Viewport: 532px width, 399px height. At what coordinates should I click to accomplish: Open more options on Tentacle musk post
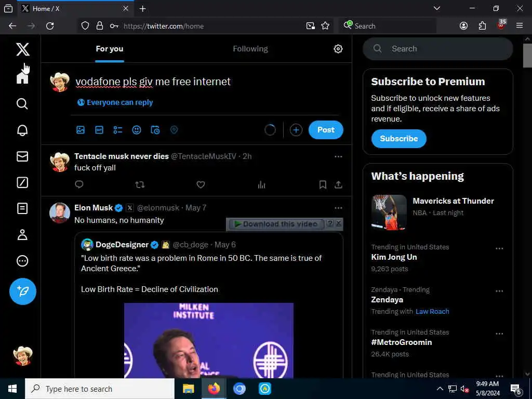[x=338, y=156]
